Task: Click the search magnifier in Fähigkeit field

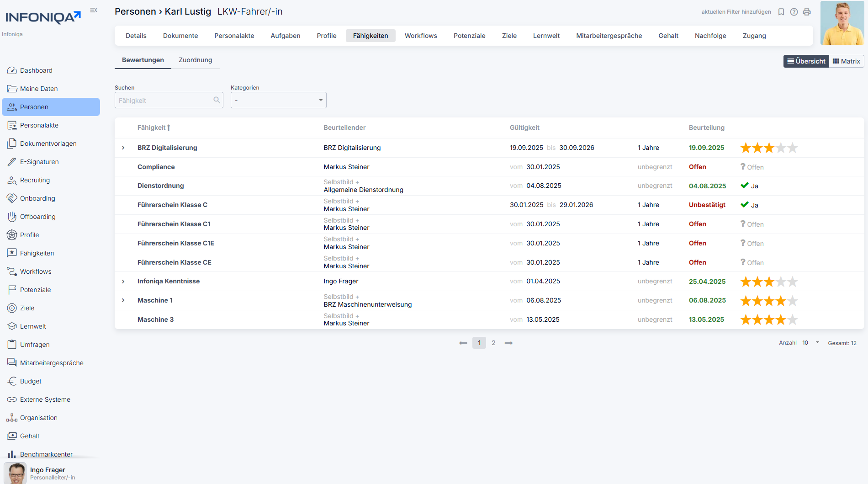Action: click(217, 100)
